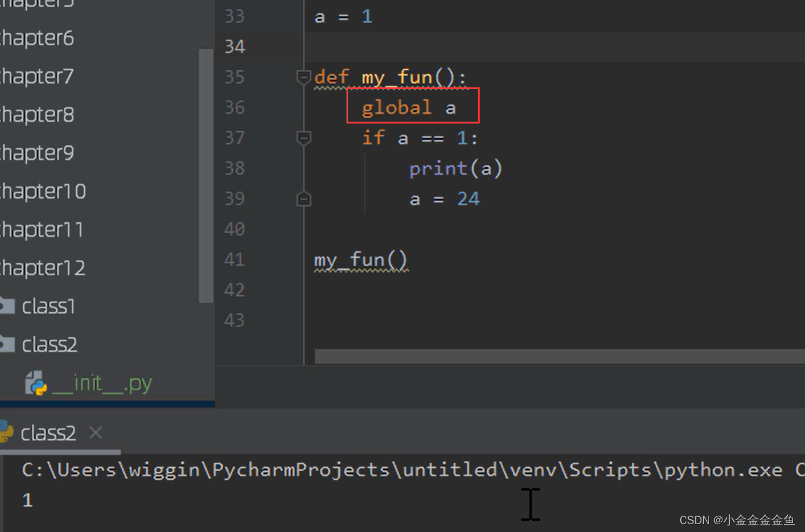Click the class2 folder icon
The image size is (805, 532).
(x=7, y=345)
